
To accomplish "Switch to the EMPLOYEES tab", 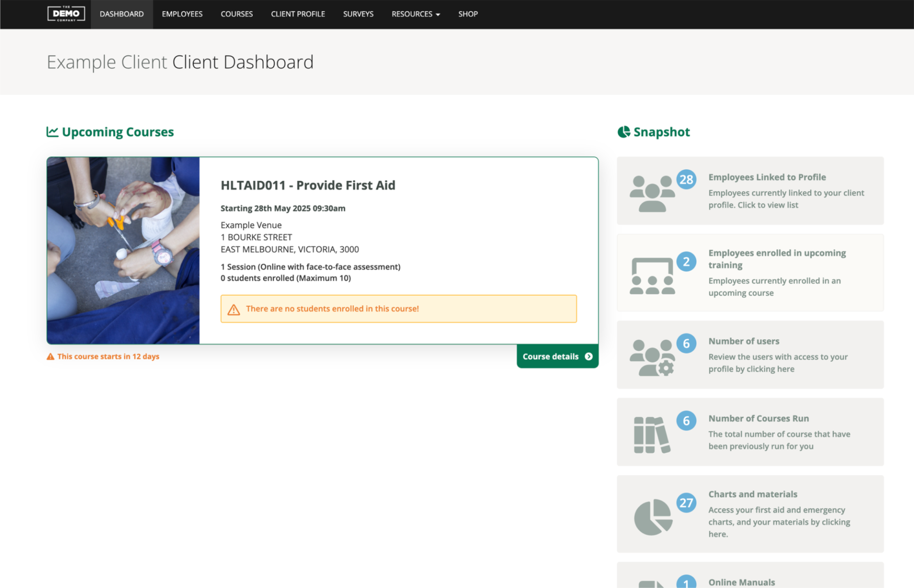I will pos(182,14).
